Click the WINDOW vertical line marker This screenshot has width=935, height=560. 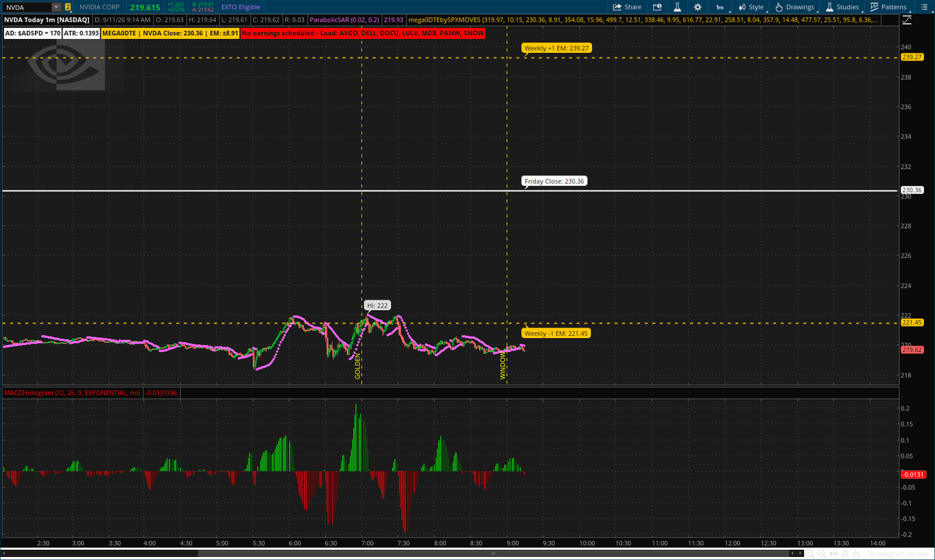503,365
